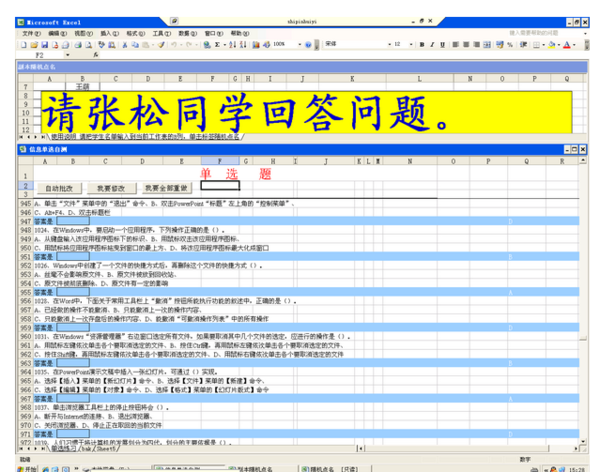Toggle Underline formatting
Viewport: 600px width, 472px height.
(x=442, y=45)
